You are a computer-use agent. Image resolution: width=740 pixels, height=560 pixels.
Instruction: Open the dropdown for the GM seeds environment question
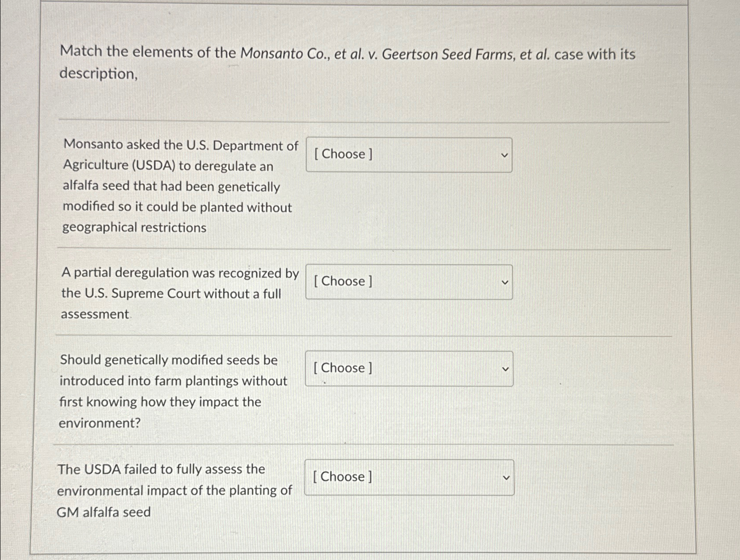point(408,368)
